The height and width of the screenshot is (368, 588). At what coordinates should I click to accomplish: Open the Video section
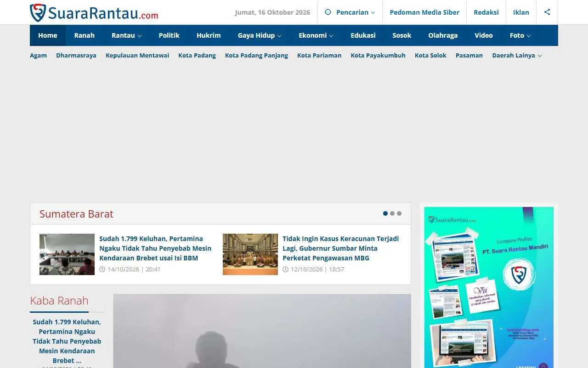point(484,35)
